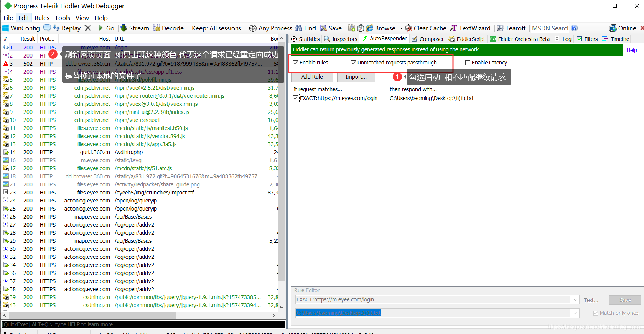Expand the Remove sessions dropdown arrow

click(94, 28)
